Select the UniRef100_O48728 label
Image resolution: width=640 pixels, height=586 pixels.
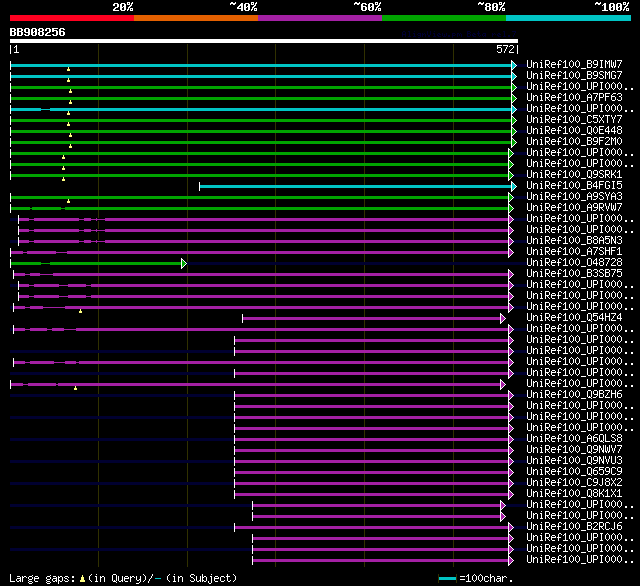[x=574, y=262]
